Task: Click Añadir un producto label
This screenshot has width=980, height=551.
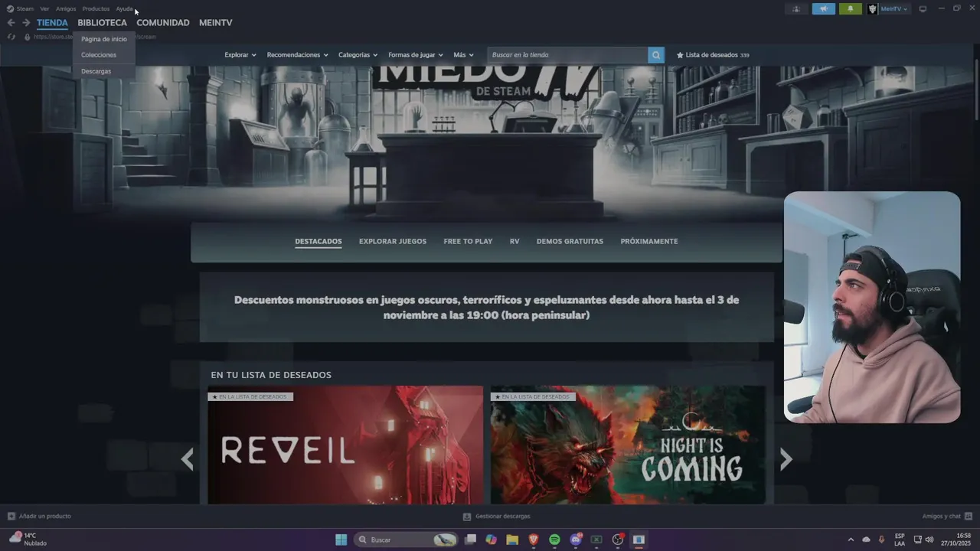Action: click(x=45, y=517)
